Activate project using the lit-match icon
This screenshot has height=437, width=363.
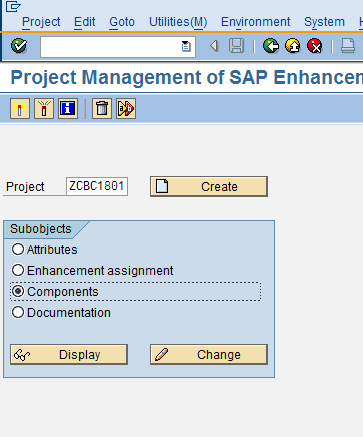tap(20, 108)
